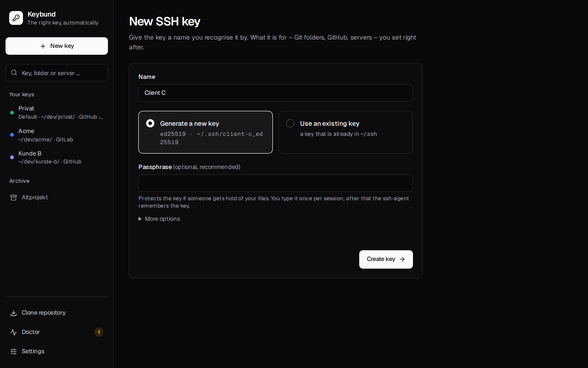Viewport: 588px width, 368px height.
Task: Click the Passphrase input field
Action: [276, 183]
